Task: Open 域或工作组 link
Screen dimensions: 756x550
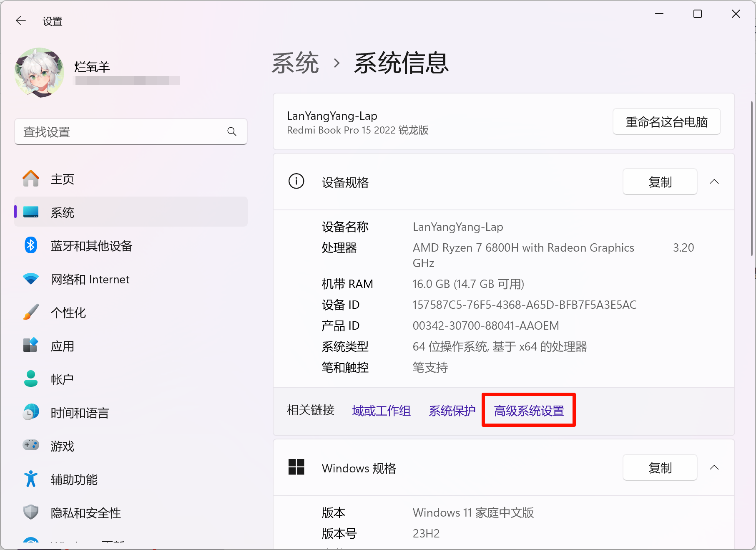Action: [381, 411]
